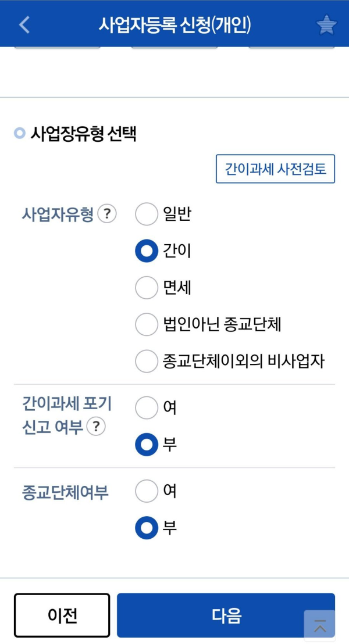Tap the bullet icon beside 사업장유형 선택
The height and width of the screenshot is (644, 349).
20,131
